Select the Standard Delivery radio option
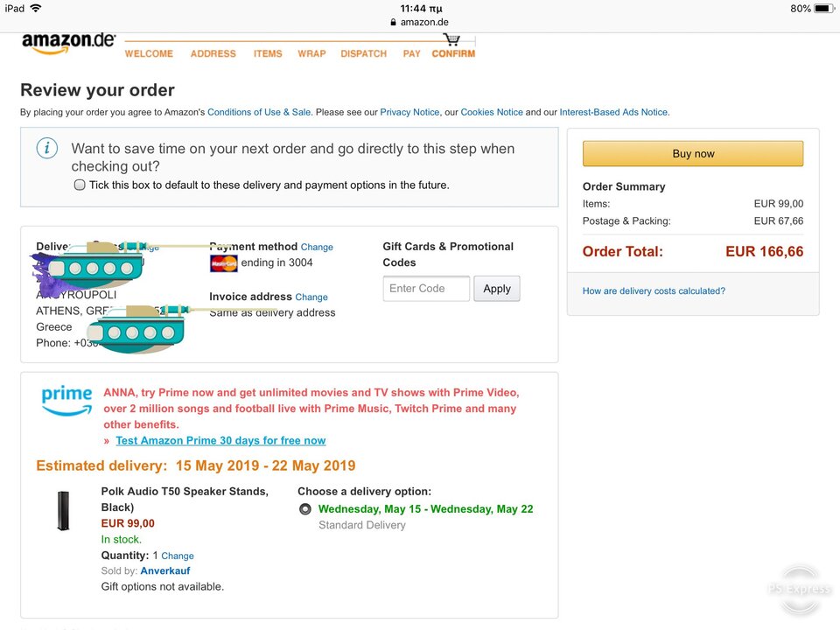 tap(304, 509)
